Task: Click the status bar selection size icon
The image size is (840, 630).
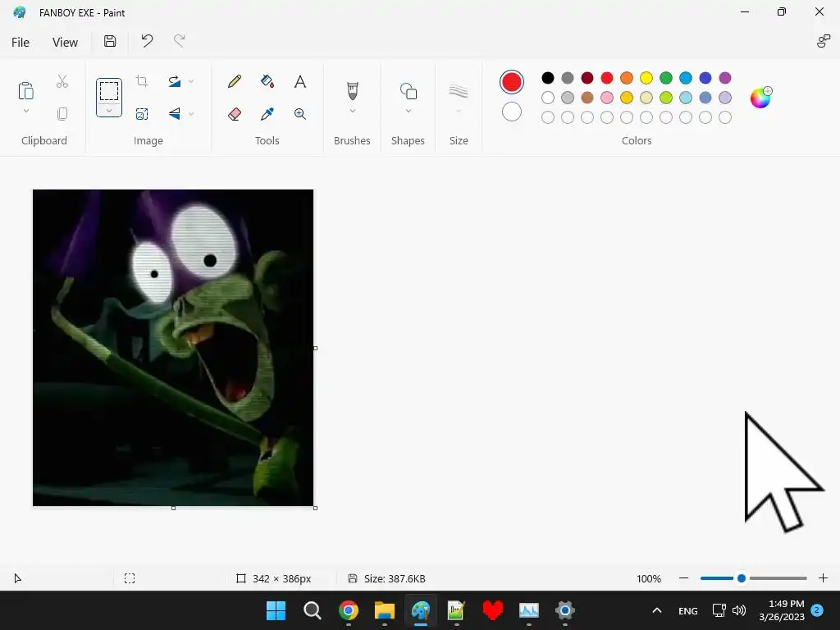Action: tap(130, 578)
